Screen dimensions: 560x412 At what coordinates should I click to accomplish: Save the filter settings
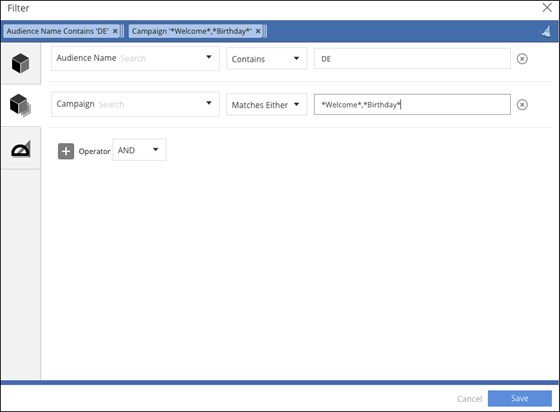(x=520, y=398)
